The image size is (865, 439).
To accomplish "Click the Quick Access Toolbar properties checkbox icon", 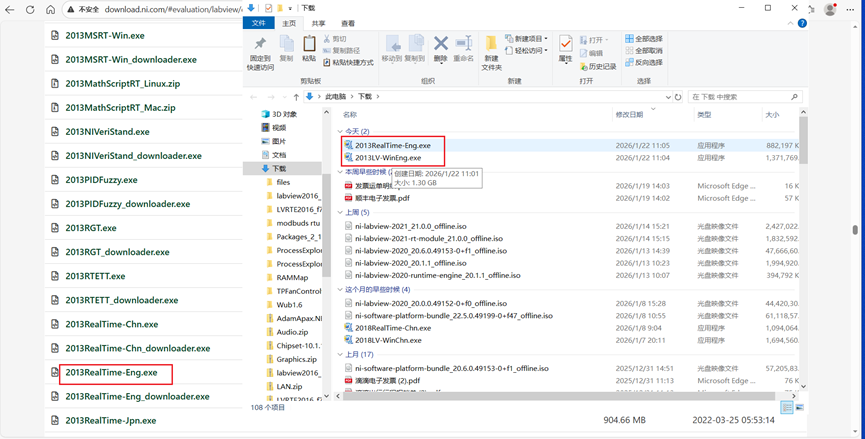I will (x=268, y=8).
